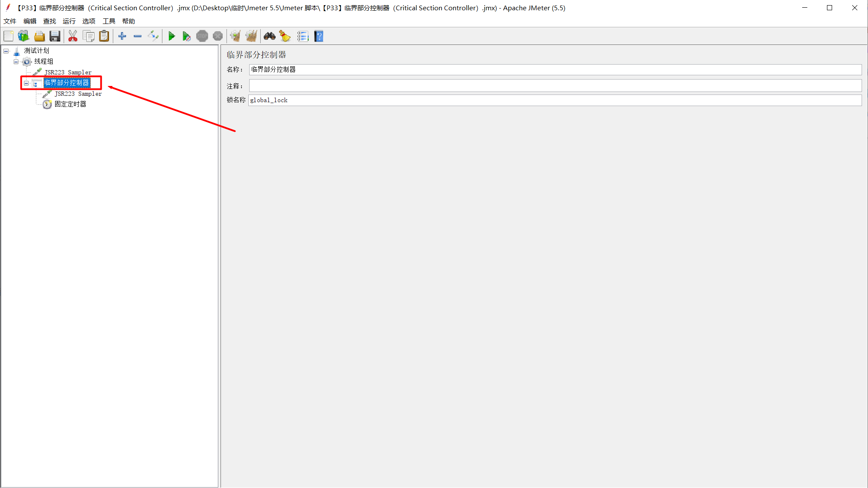The height and width of the screenshot is (488, 868).
Task: Click the Clear All double-broom icon
Action: coord(251,36)
